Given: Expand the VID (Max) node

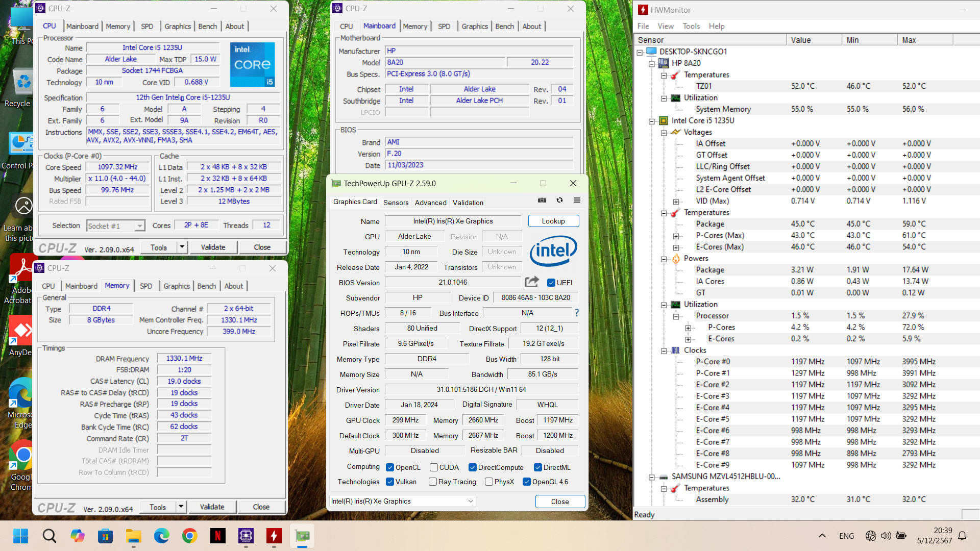Looking at the screenshot, I should point(676,202).
